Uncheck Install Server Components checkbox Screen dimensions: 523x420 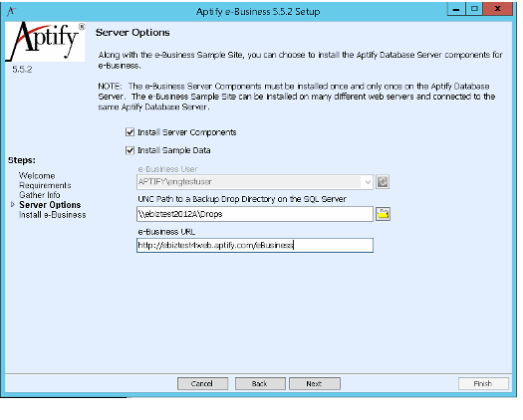pos(130,132)
